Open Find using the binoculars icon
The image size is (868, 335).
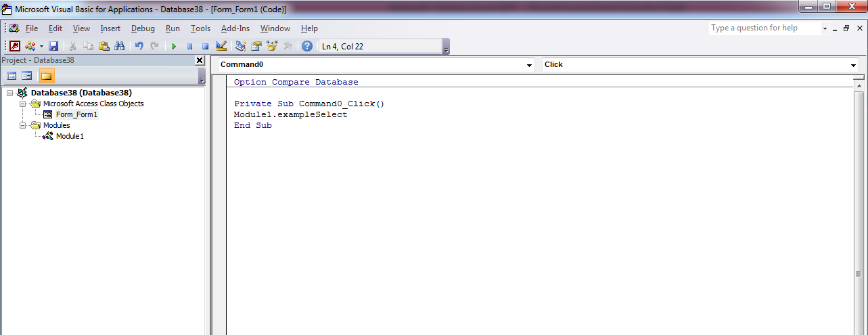(120, 46)
